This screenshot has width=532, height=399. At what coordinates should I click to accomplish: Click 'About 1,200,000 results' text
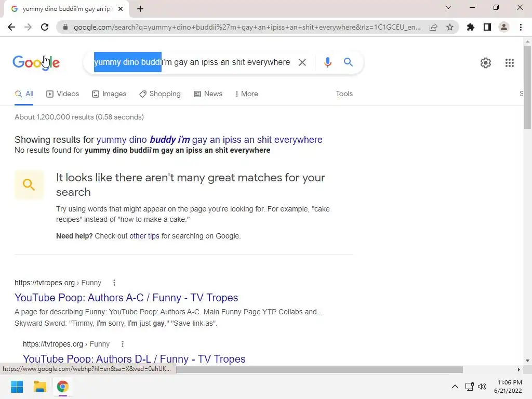click(79, 117)
